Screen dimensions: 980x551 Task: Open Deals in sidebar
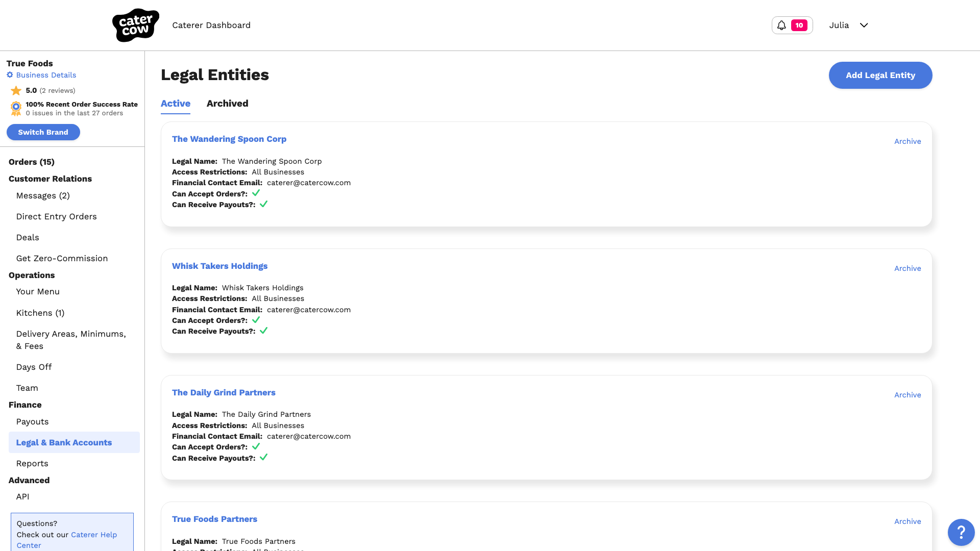28,237
